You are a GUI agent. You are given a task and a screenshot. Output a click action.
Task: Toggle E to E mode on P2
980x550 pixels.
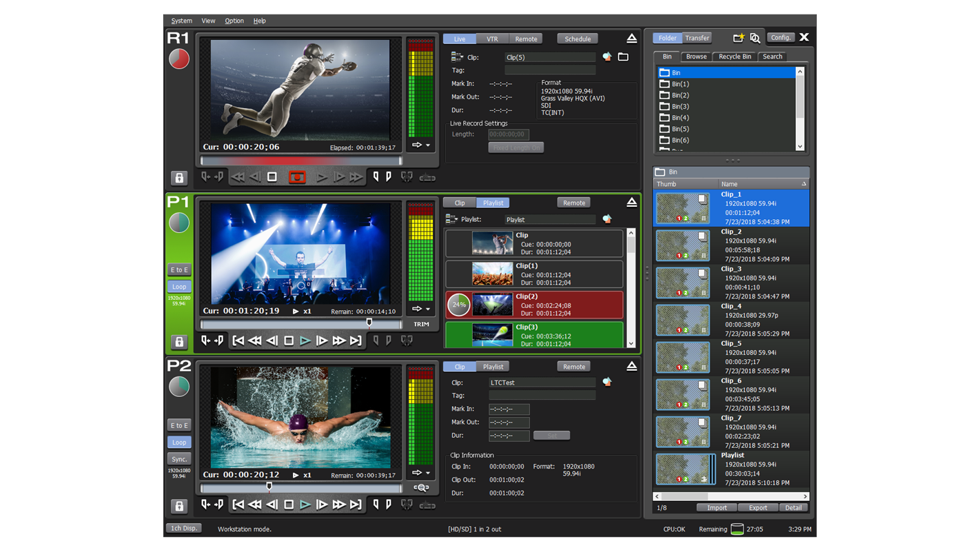179,425
